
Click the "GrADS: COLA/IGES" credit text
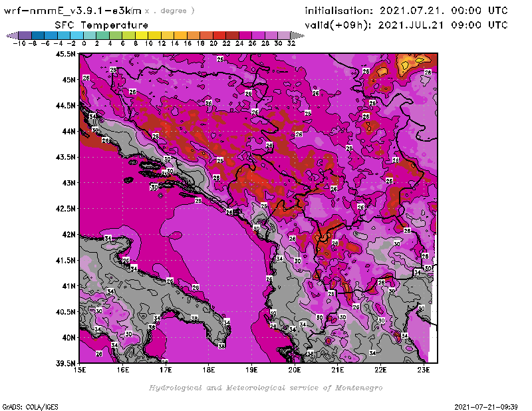click(x=31, y=407)
